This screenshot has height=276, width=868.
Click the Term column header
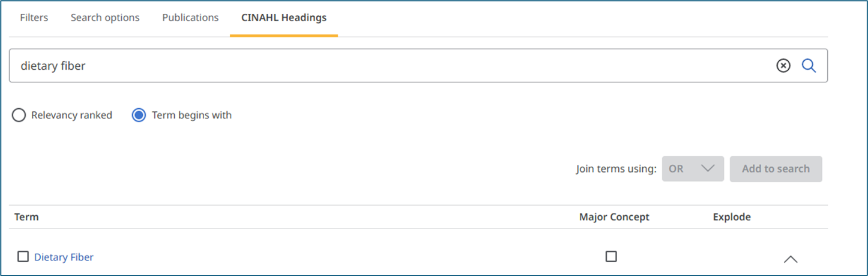pyautogui.click(x=26, y=217)
